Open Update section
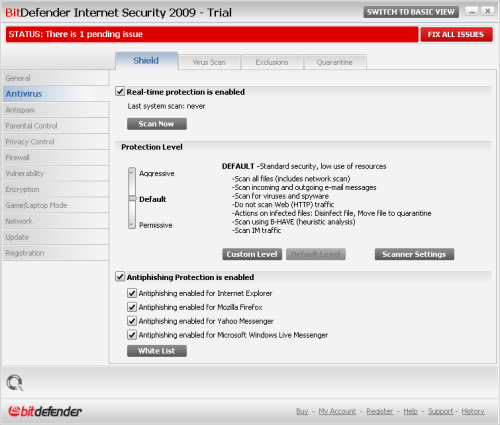Image resolution: width=500 pixels, height=425 pixels. pos(55,237)
